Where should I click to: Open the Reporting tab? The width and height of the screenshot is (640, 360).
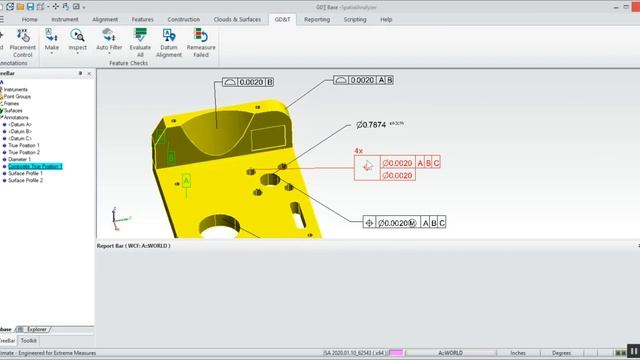pos(317,19)
